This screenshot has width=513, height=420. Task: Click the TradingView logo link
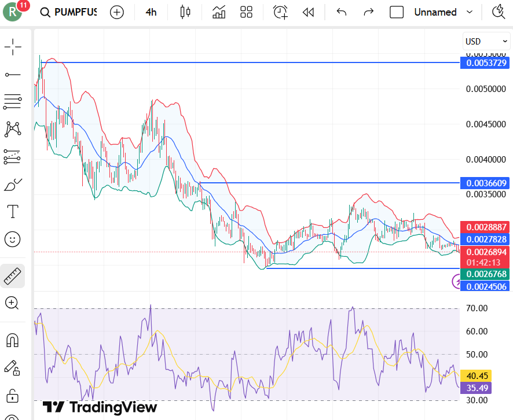click(101, 408)
